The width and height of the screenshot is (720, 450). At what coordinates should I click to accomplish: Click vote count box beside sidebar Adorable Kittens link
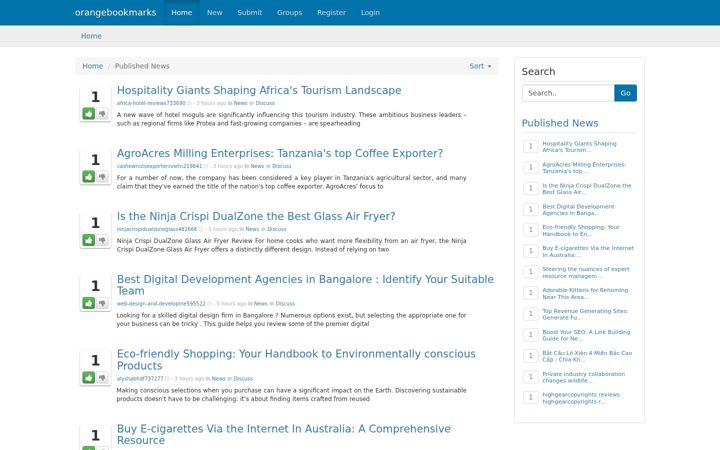point(531,293)
